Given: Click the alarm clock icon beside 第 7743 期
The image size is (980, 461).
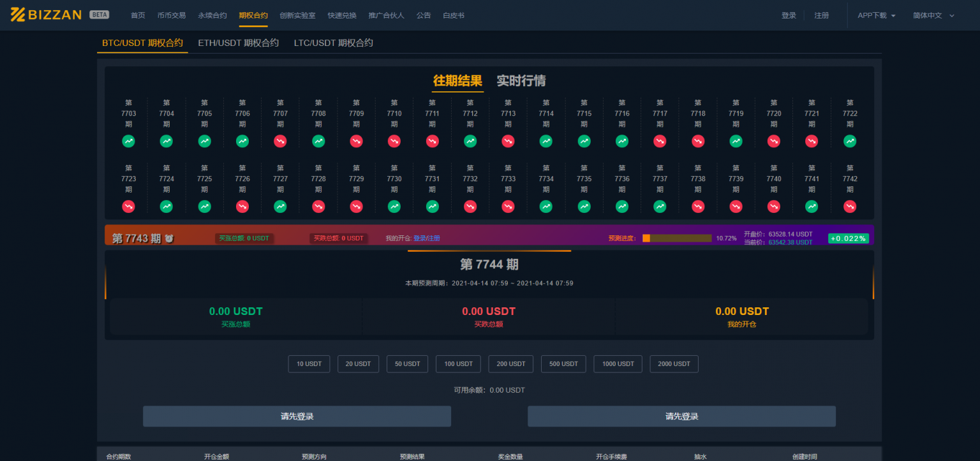Looking at the screenshot, I should click(x=169, y=238).
